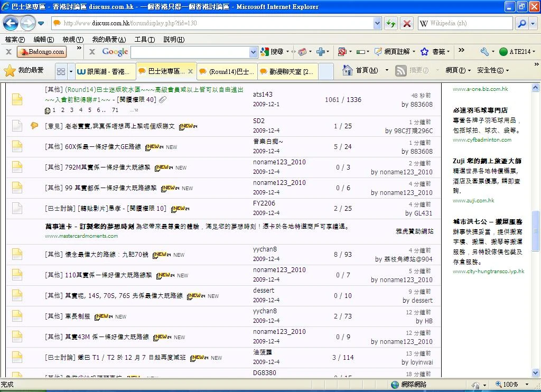Open the search provider dropdown arrow
The height and width of the screenshot is (392, 541).
pyautogui.click(x=533, y=23)
